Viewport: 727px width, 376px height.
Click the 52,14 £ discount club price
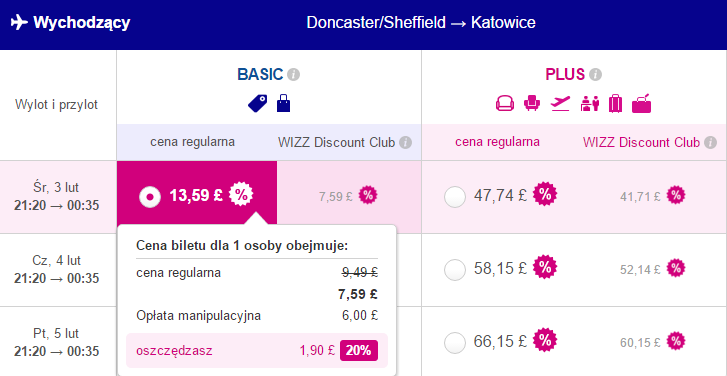pyautogui.click(x=640, y=269)
